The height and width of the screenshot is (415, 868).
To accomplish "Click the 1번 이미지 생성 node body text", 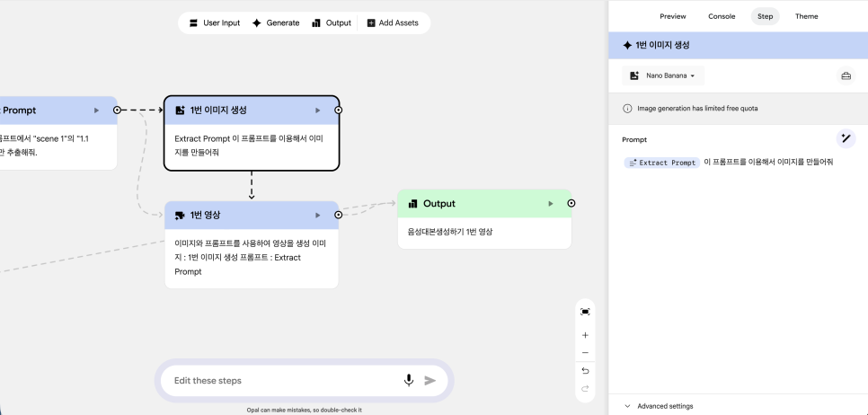I will pos(249,146).
